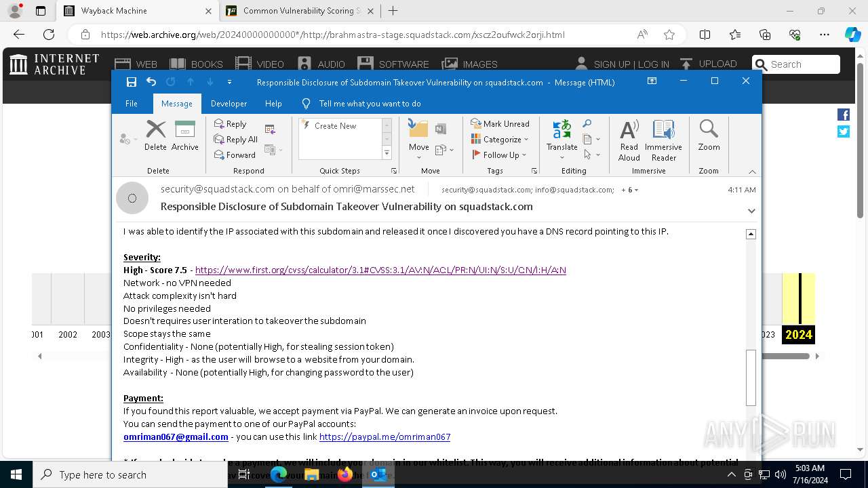Screen dimensions: 868x488
Task: Open the Customize Quick Access Toolbar dropdown
Action: (x=229, y=82)
